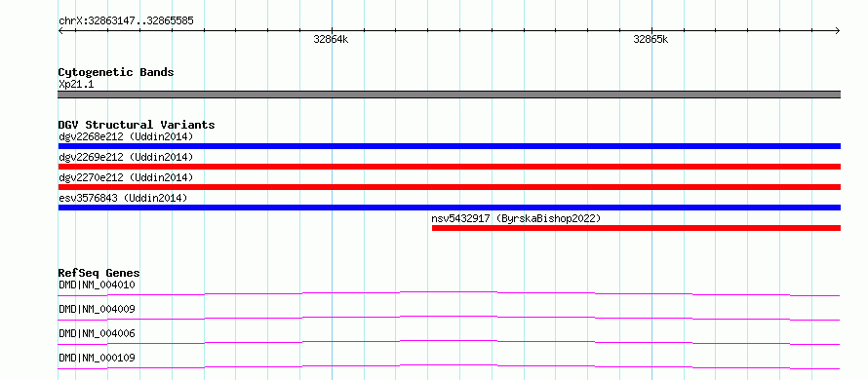Click the chrX:32863147..32865585 coordinates text
This screenshot has width=868, height=380.
point(126,21)
